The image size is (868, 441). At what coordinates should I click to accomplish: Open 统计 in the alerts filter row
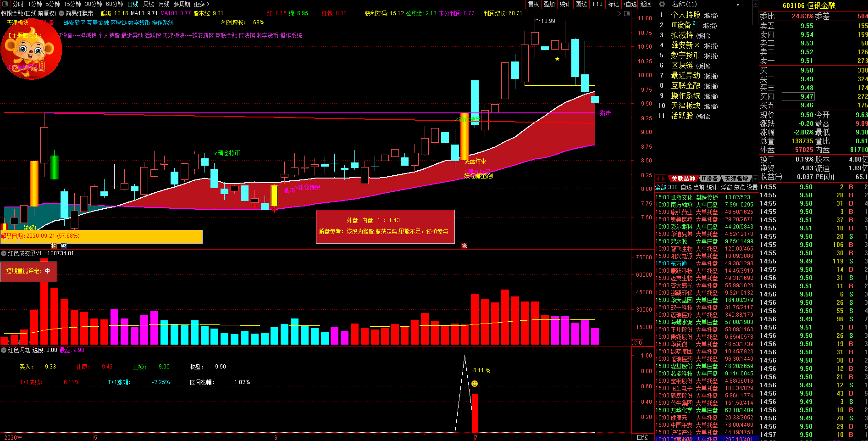712,187
